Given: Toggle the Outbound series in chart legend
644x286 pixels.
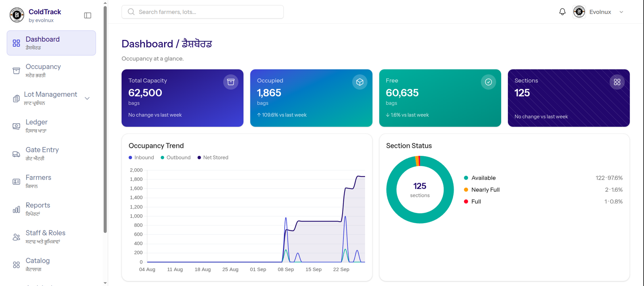Looking at the screenshot, I should (175, 158).
